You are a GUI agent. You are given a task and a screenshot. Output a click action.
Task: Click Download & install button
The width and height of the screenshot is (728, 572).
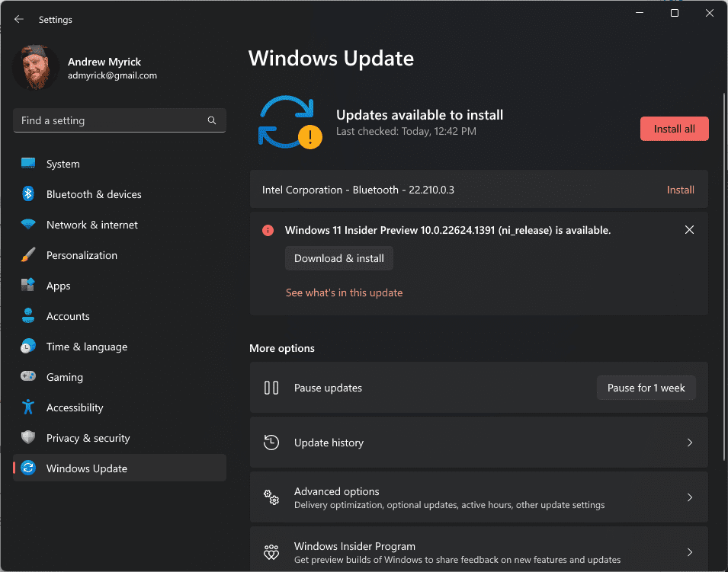point(339,258)
